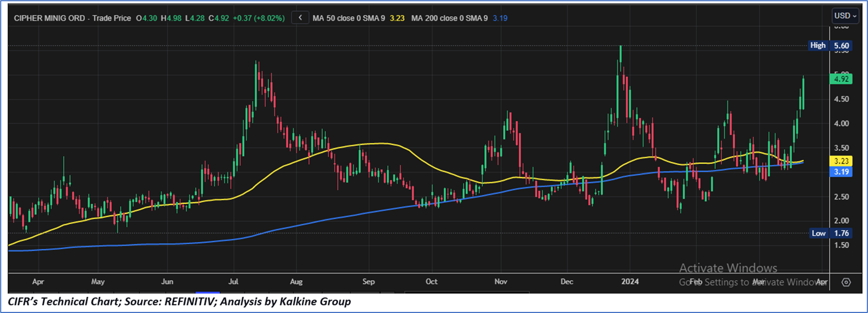This screenshot has height=313, width=868.
Task: Click the L4.28 low price readout
Action: click(x=195, y=18)
